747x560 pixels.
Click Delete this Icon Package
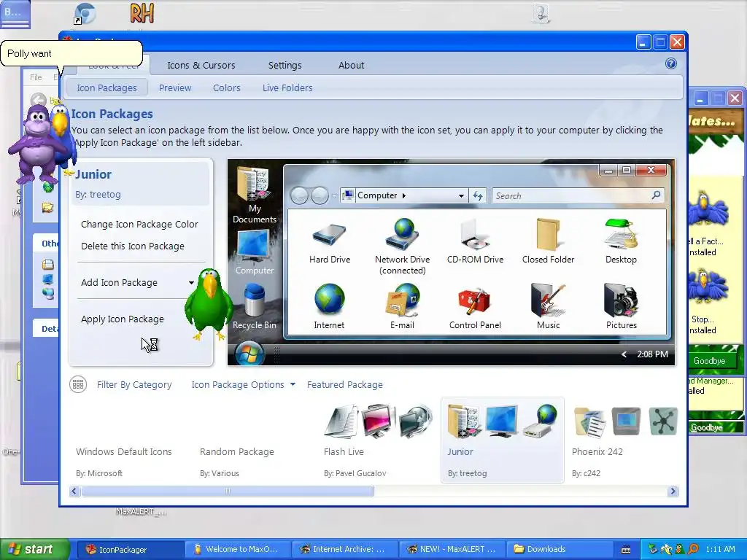133,246
